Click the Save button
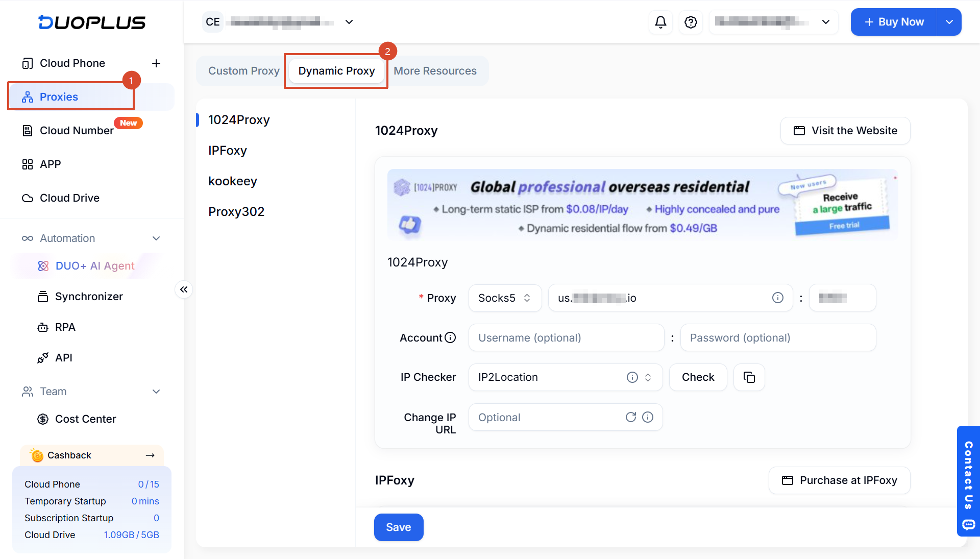980x559 pixels. [x=399, y=527]
